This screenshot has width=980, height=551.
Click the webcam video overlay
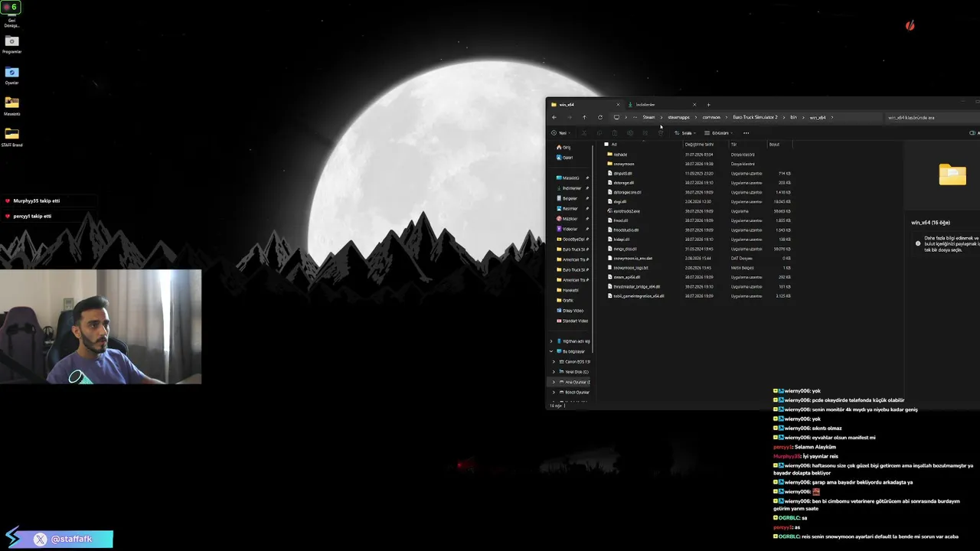pos(100,326)
